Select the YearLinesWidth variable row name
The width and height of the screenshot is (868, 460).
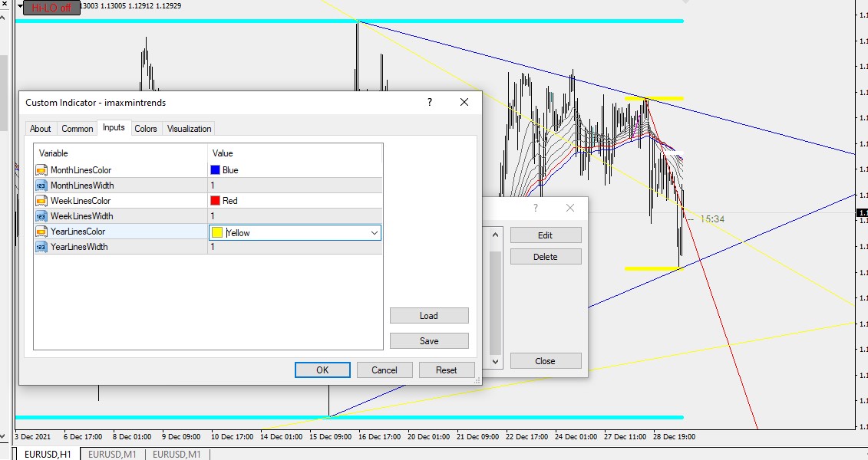tap(79, 247)
